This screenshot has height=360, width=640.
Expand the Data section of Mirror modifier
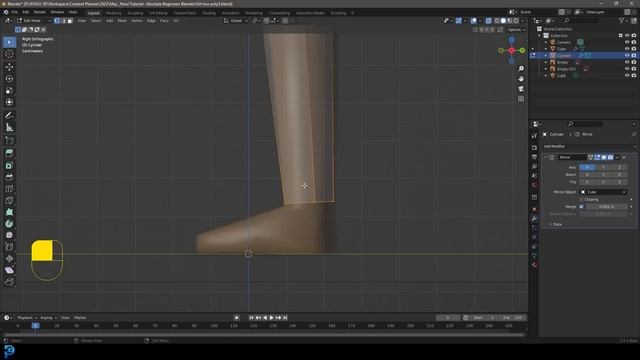pyautogui.click(x=550, y=224)
